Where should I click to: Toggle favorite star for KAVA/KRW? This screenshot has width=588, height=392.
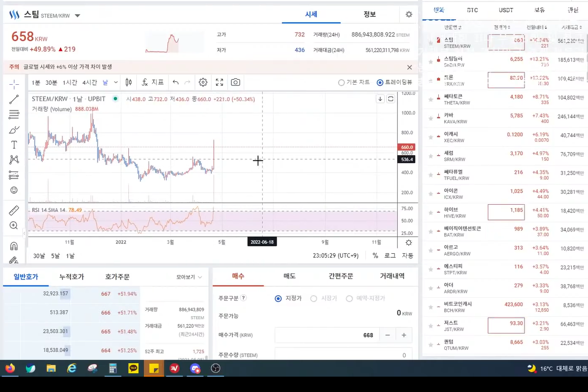(430, 118)
